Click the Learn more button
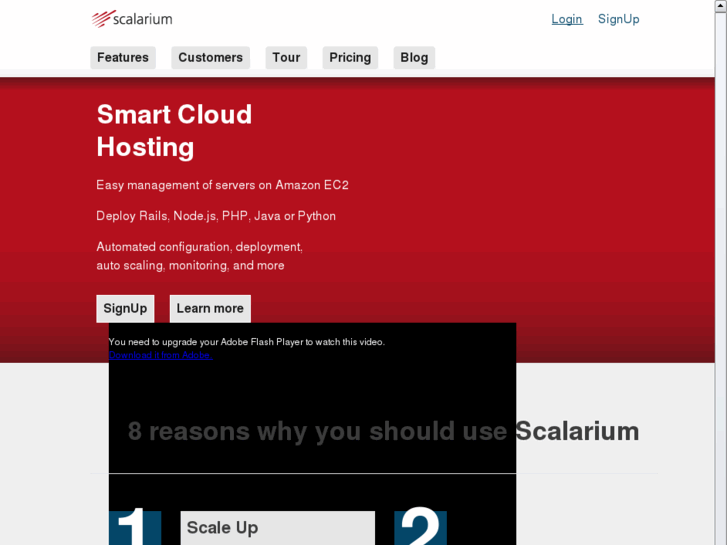 (x=210, y=308)
